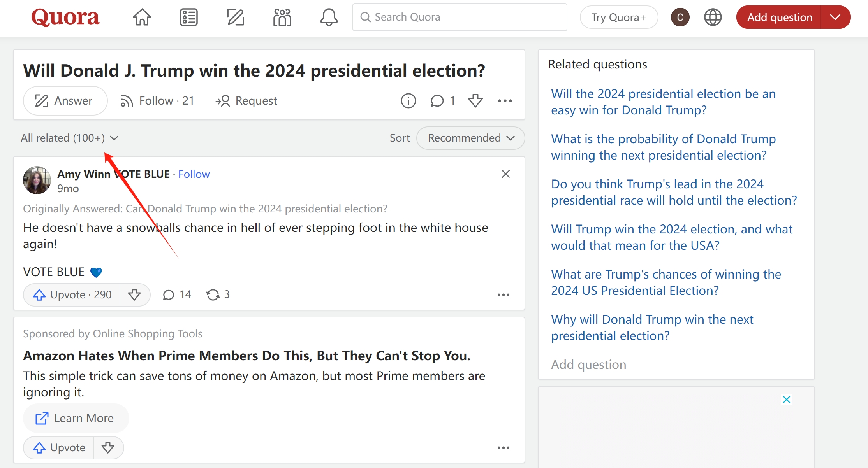This screenshot has width=868, height=468.
Task: Click the edit/compose icon in navbar
Action: coord(235,17)
